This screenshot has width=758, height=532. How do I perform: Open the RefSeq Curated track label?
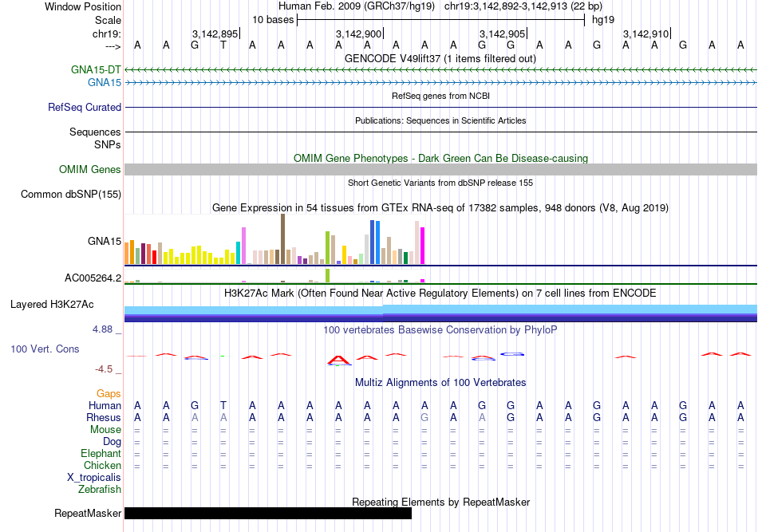pos(85,107)
